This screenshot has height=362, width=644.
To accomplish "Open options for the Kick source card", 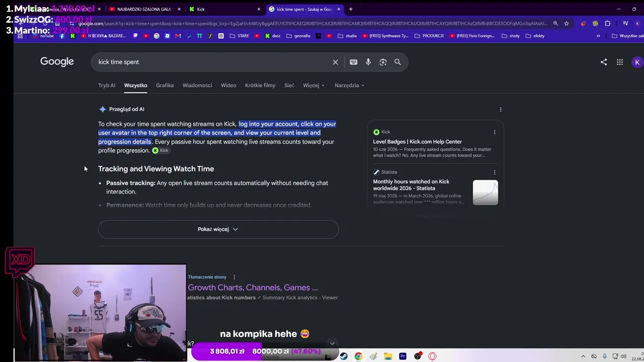I will [x=495, y=132].
